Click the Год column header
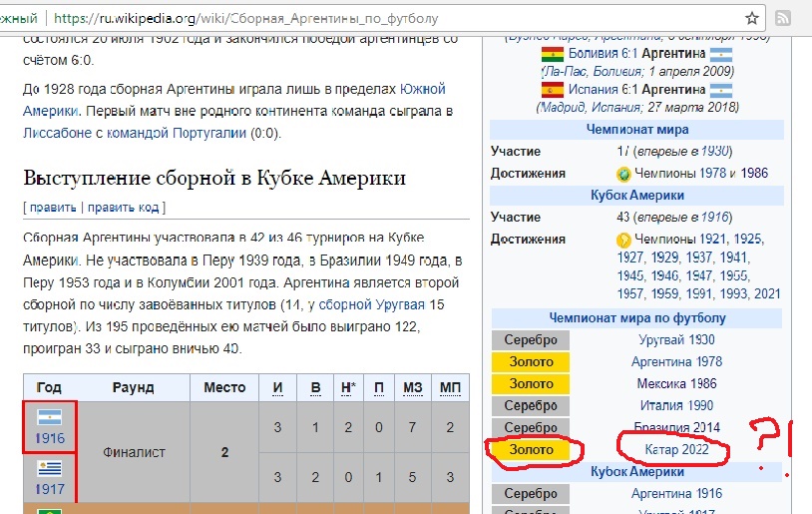This screenshot has width=812, height=514. pyautogui.click(x=49, y=387)
